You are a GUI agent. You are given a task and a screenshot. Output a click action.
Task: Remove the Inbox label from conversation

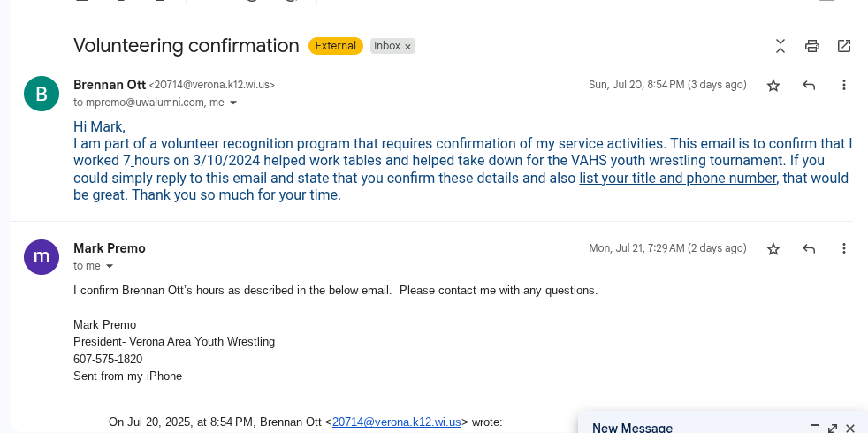tap(408, 47)
